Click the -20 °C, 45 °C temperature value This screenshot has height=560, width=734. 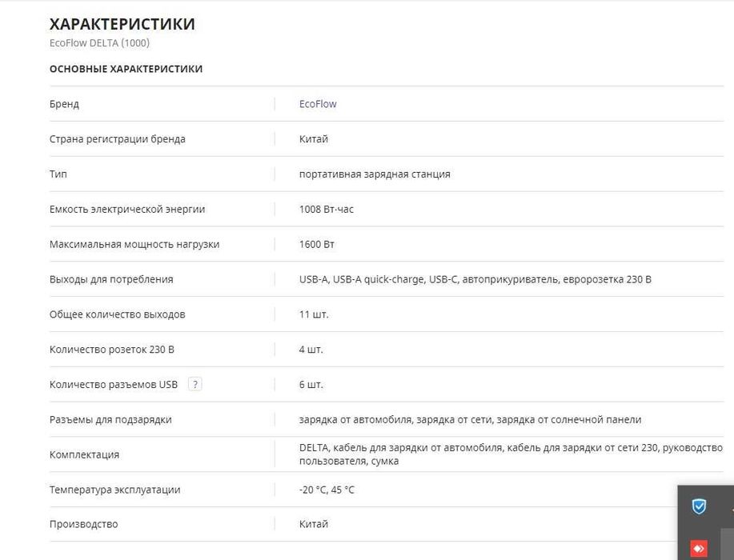[x=327, y=490]
